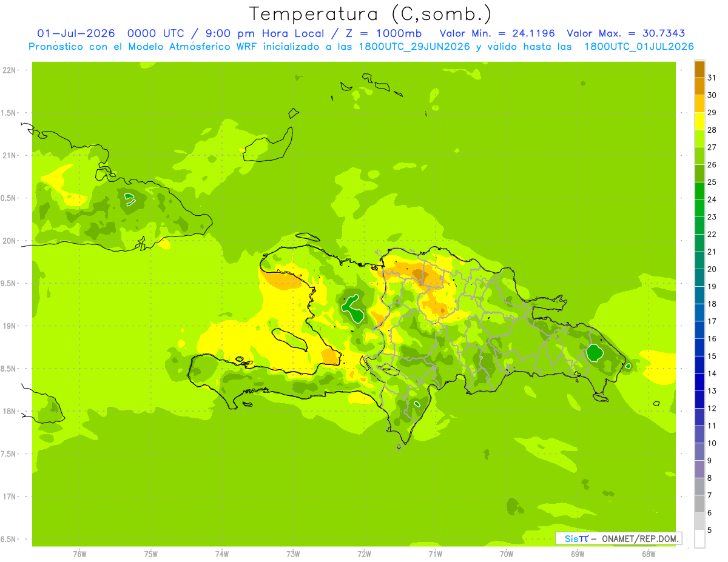This screenshot has height=562, width=728.
Task: Click the legend value label '24'
Action: point(712,199)
